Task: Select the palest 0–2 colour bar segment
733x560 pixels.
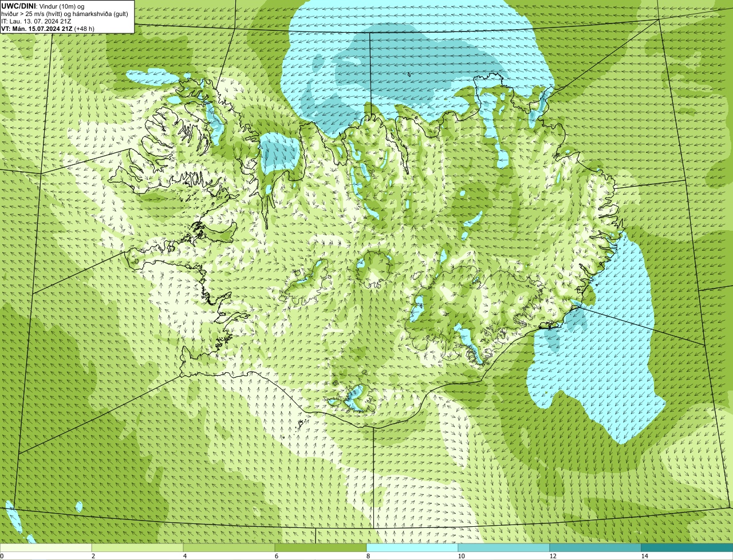Action: click(46, 547)
